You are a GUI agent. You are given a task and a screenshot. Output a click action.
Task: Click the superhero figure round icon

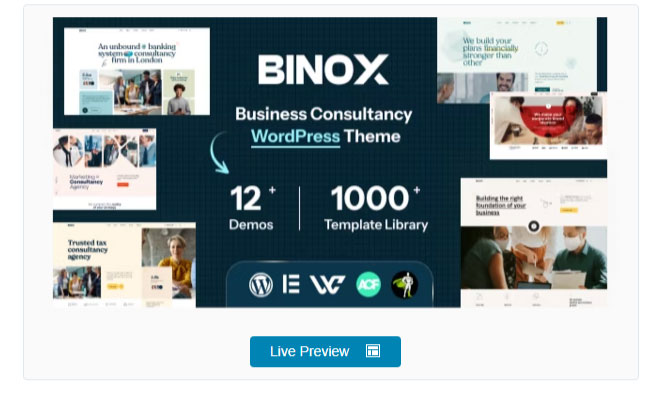tap(405, 284)
